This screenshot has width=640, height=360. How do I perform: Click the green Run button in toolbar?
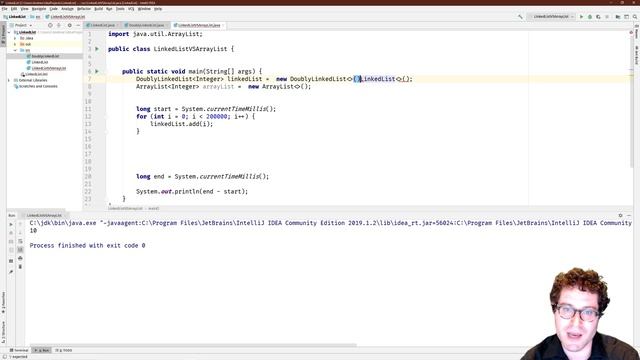pyautogui.click(x=581, y=17)
